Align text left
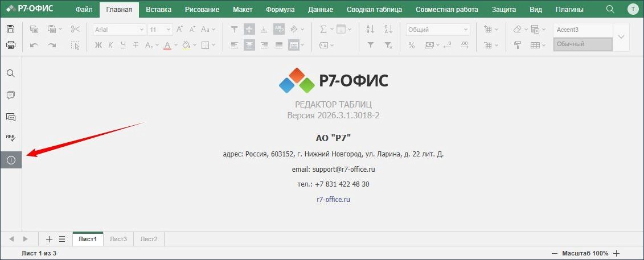This screenshot has width=644, height=260. 234,45
